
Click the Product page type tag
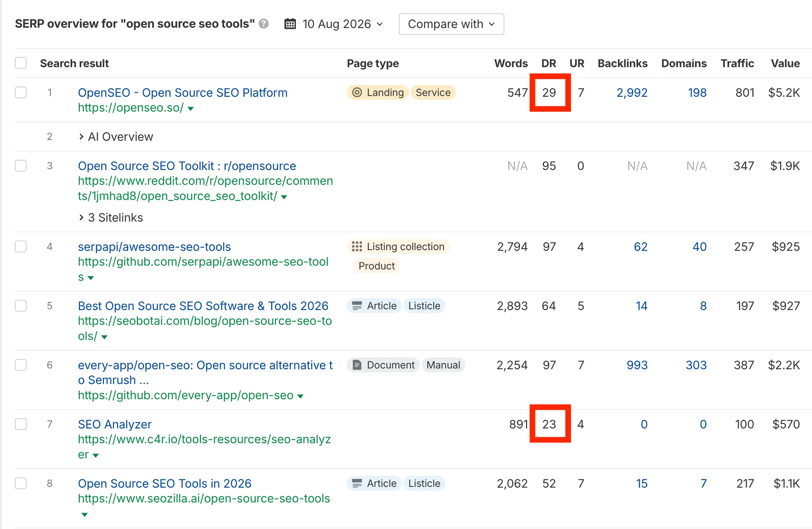click(x=377, y=266)
